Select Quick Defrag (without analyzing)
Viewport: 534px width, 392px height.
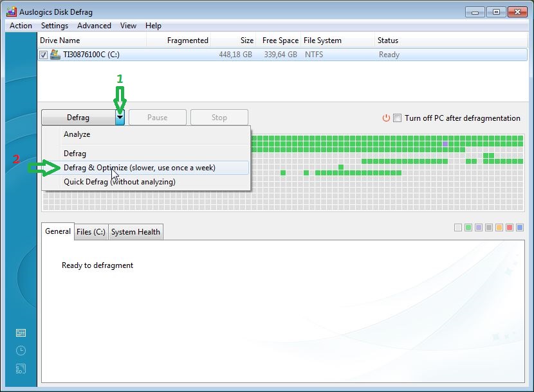146,182
